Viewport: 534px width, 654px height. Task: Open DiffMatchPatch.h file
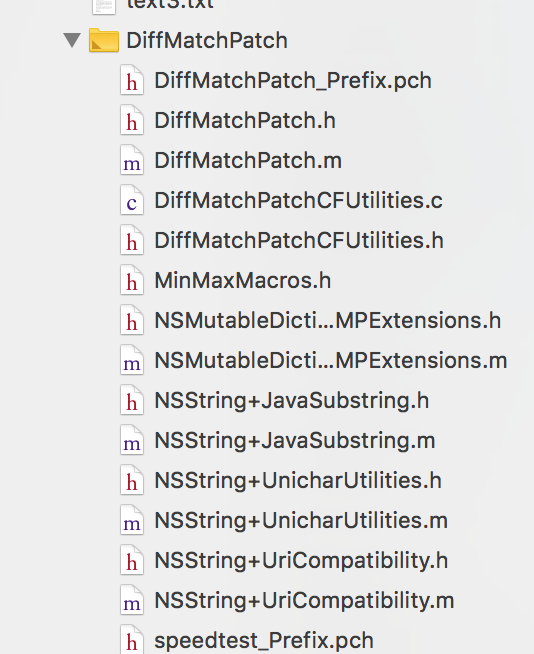(x=245, y=121)
